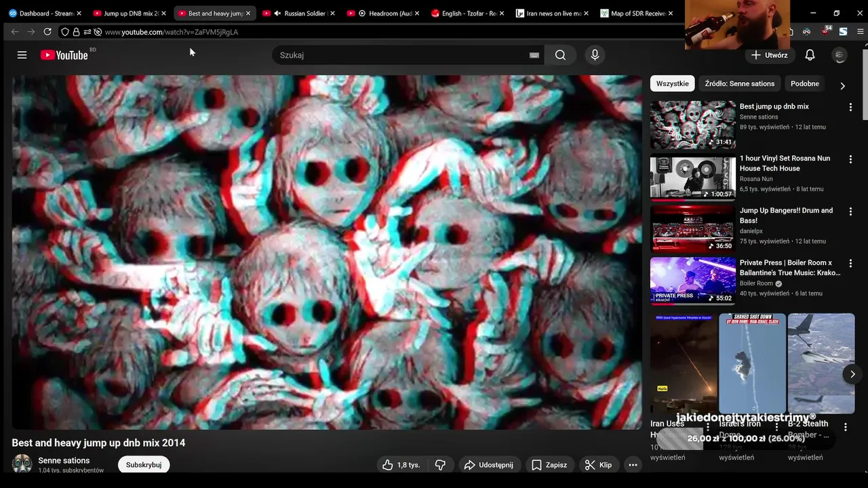Switch to the Jump up DNB mix tab
Screen dimensions: 868x488
click(130, 14)
